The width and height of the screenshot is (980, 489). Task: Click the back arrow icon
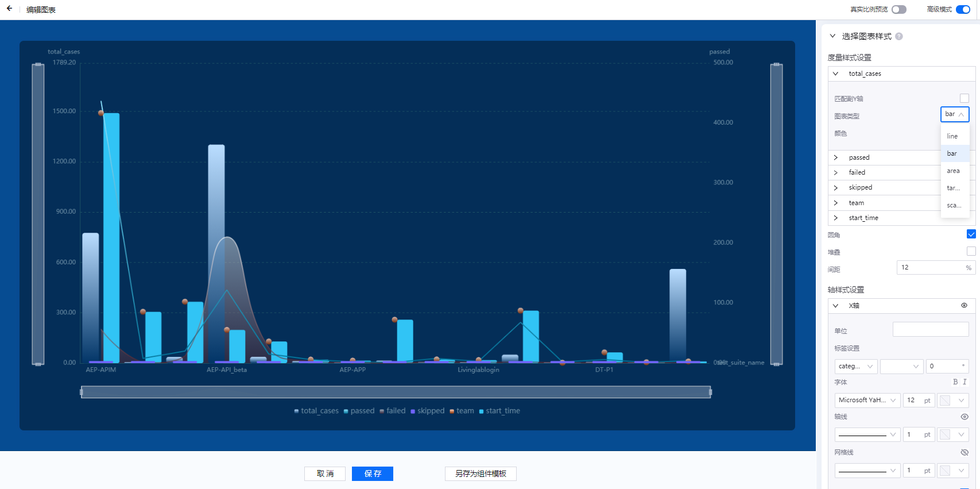tap(9, 9)
